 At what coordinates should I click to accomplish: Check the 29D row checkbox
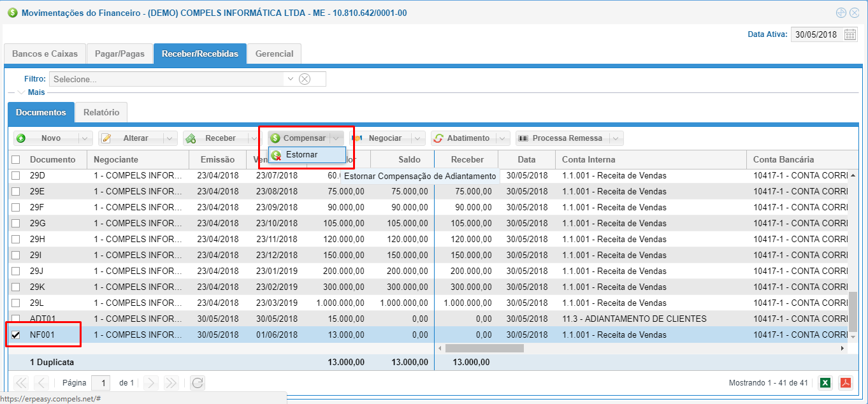(16, 175)
